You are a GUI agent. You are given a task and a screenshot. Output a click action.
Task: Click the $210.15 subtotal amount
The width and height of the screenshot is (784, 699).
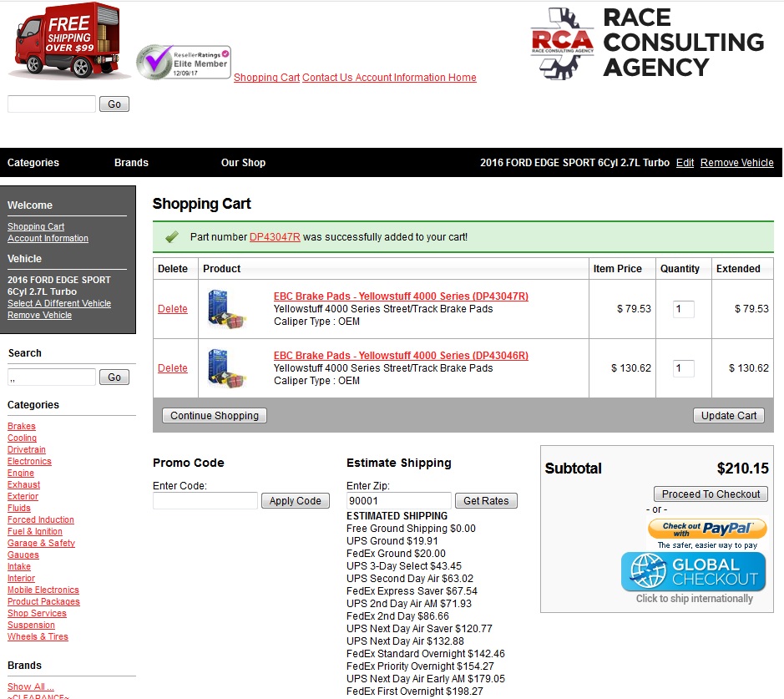(x=742, y=469)
